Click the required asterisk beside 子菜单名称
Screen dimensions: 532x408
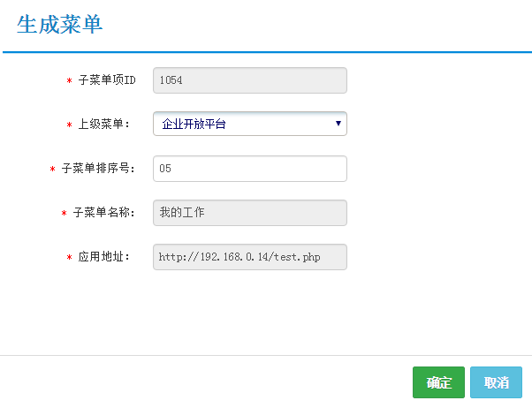64,214
